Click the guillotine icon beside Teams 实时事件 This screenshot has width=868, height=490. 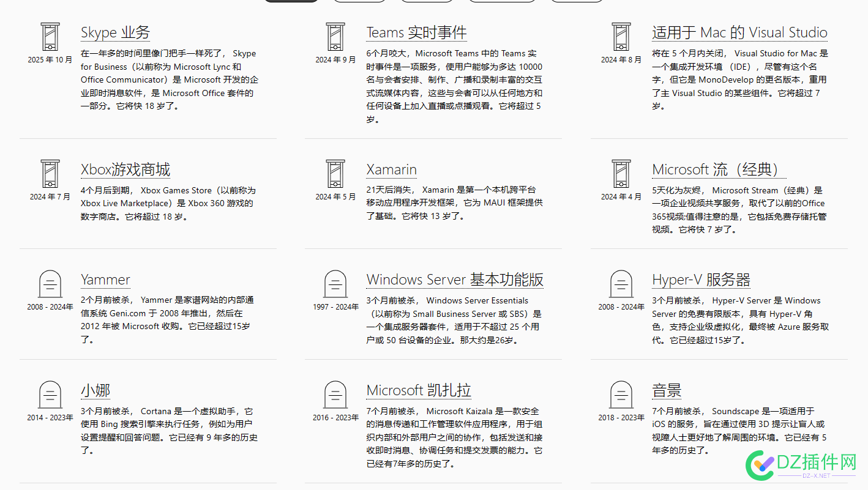(x=335, y=37)
